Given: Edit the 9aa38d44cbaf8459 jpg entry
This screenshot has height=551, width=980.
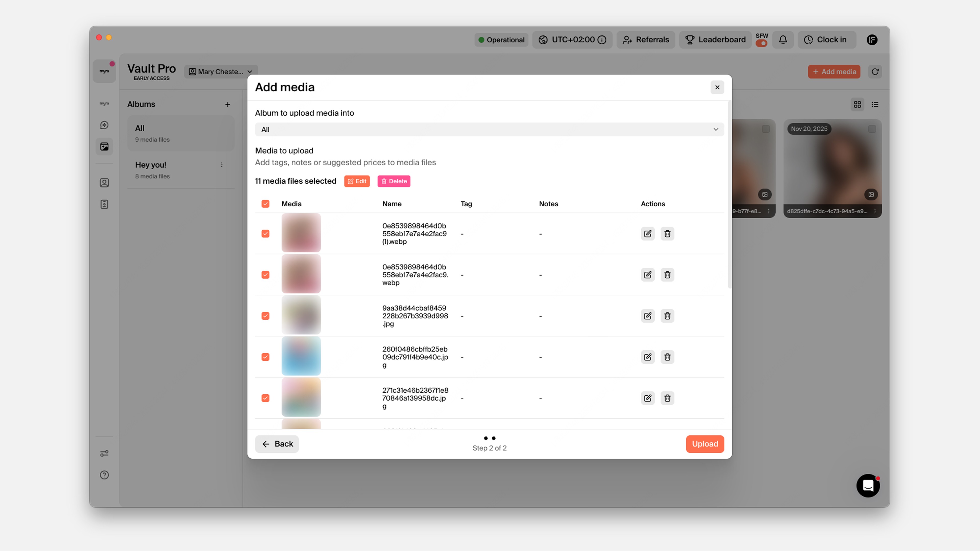Looking at the screenshot, I should coord(647,316).
